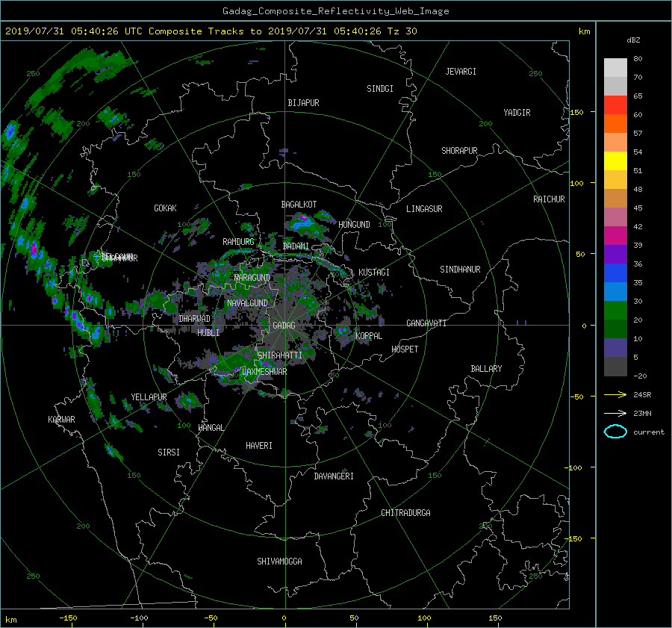
Task: Click the 'BAGALKOT' city label
Action: pyautogui.click(x=299, y=205)
